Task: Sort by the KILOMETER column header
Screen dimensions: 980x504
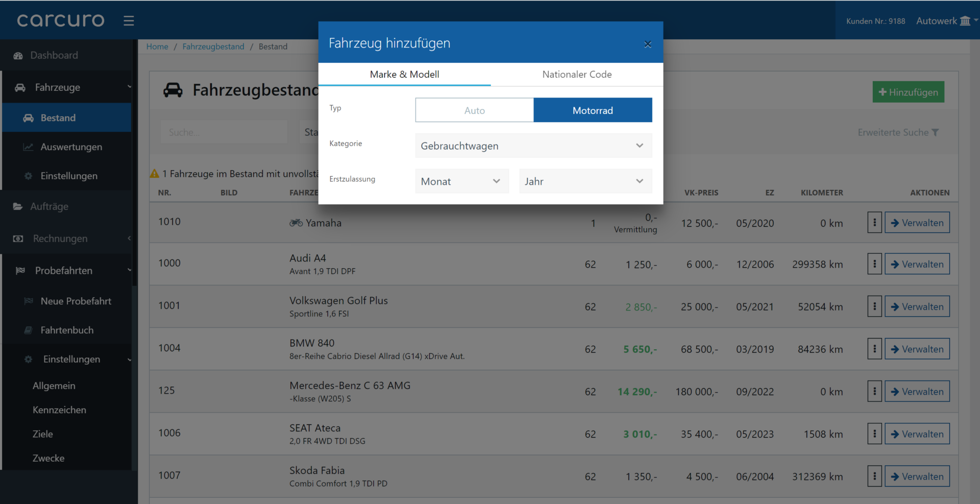Action: (x=822, y=193)
